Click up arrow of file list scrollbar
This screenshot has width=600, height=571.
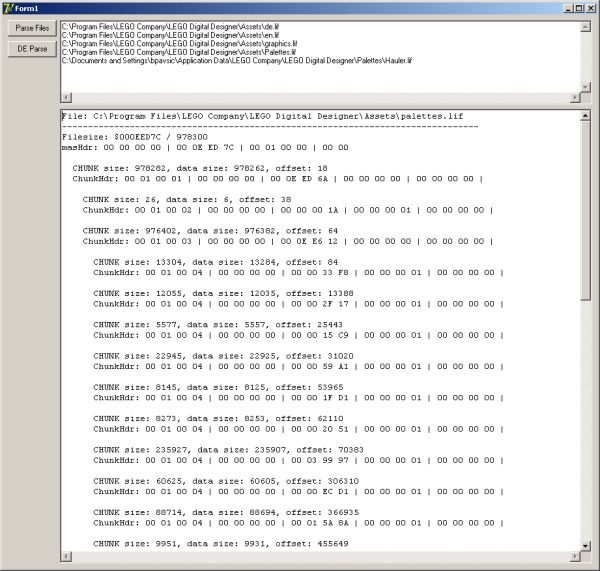tap(585, 27)
